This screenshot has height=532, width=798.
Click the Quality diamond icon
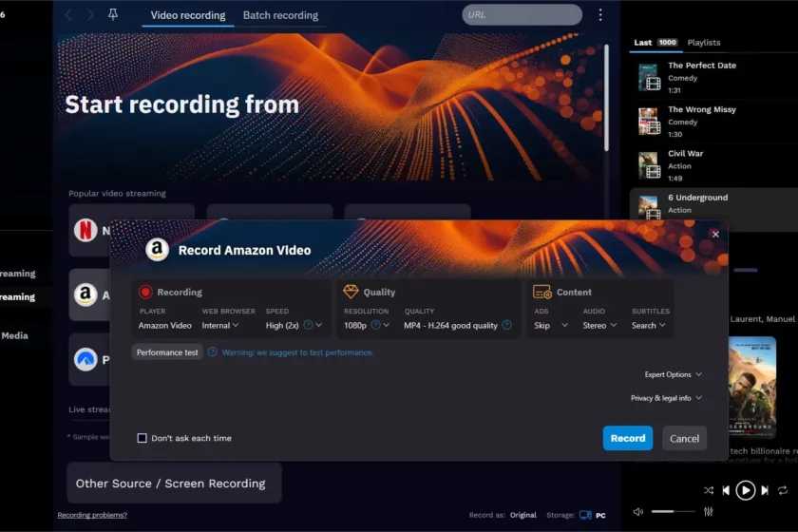[x=351, y=292]
